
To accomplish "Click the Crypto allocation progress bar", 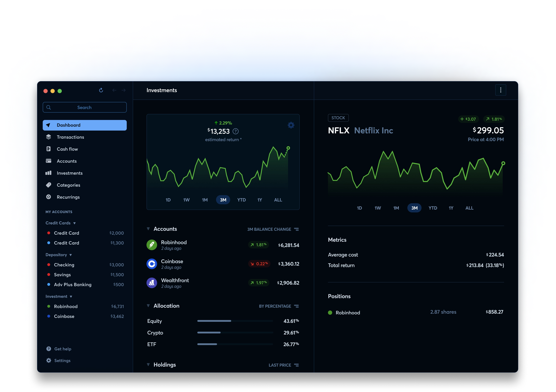I will pos(235,333).
